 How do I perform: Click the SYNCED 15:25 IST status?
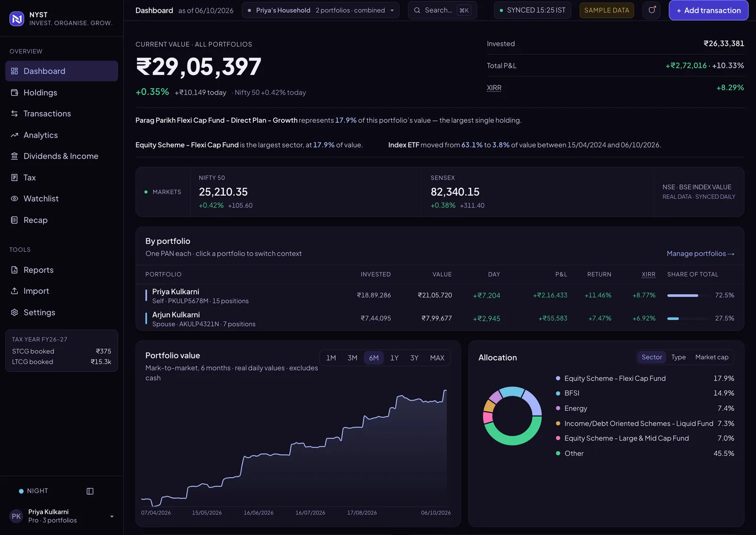pos(533,10)
